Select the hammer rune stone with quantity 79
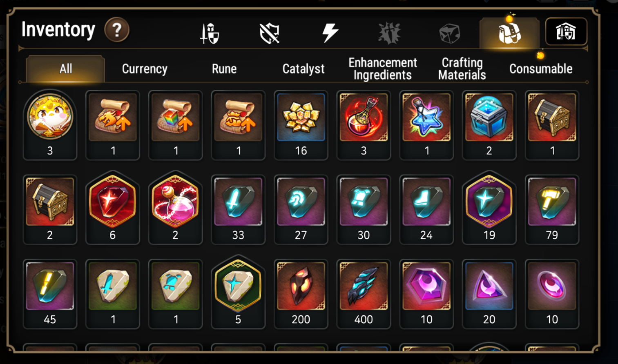 (552, 209)
